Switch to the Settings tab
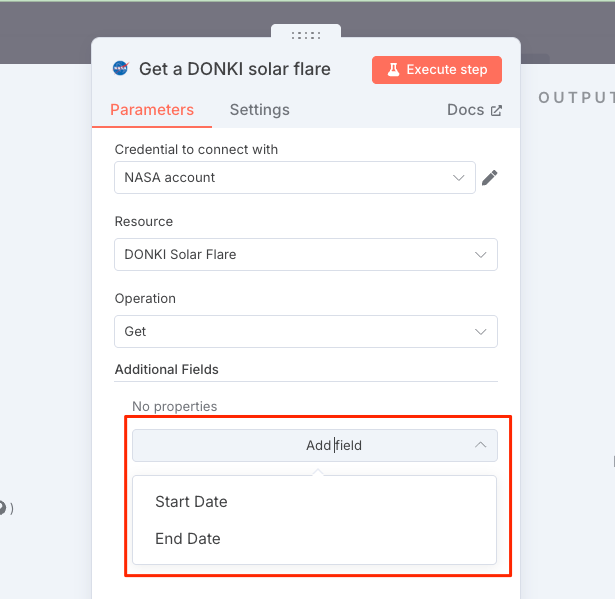 click(x=260, y=110)
